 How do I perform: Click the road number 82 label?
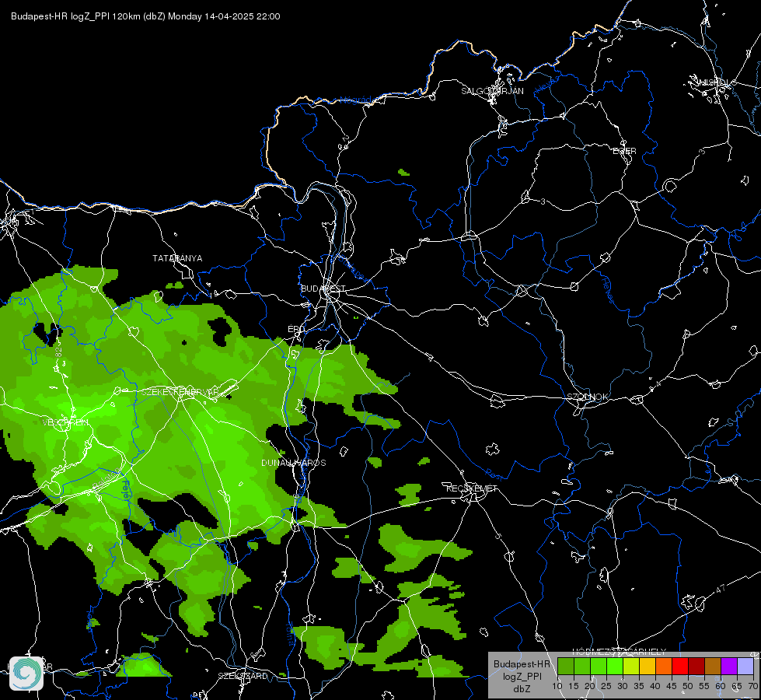tap(59, 352)
